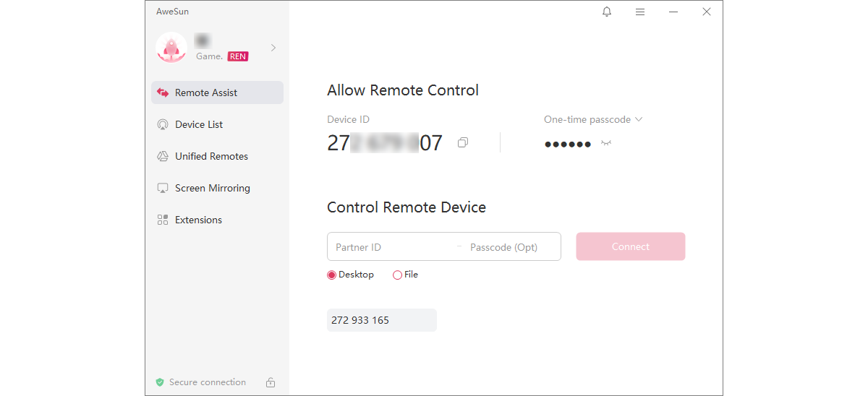Click the Secure connection shield icon
Screen dimensions: 868x396
[x=160, y=382]
